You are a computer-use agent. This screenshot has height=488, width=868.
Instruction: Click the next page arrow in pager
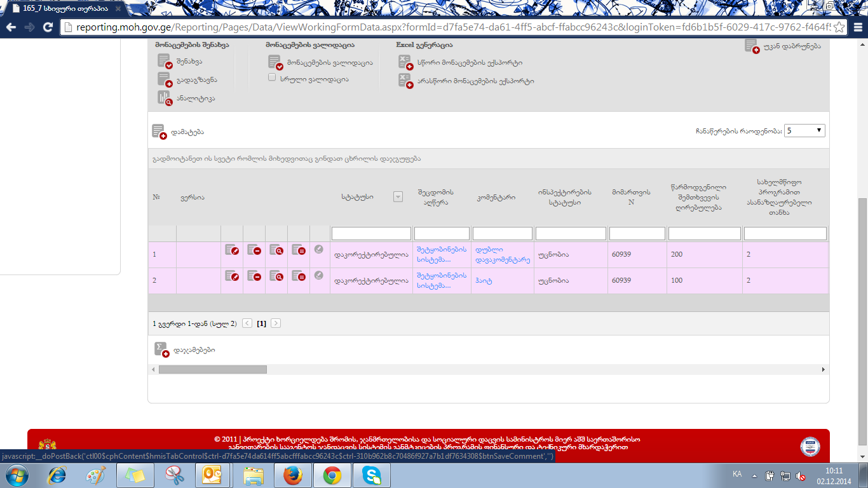click(x=276, y=323)
